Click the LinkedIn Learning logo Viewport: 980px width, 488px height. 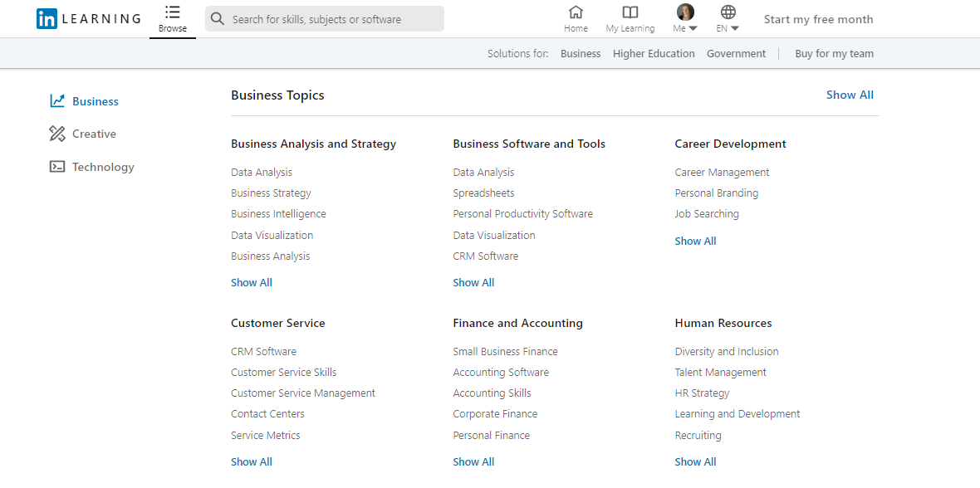click(x=89, y=19)
